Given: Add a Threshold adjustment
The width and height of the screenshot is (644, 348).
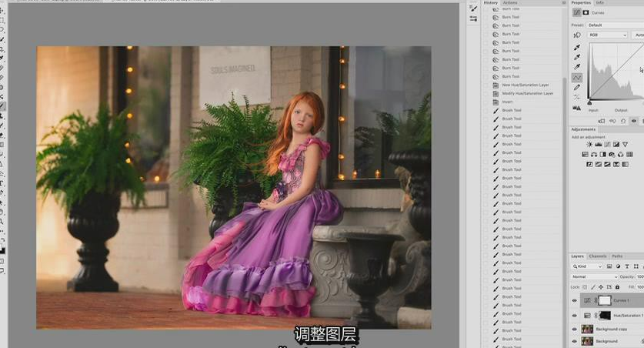Looking at the screenshot, I should point(607,164).
